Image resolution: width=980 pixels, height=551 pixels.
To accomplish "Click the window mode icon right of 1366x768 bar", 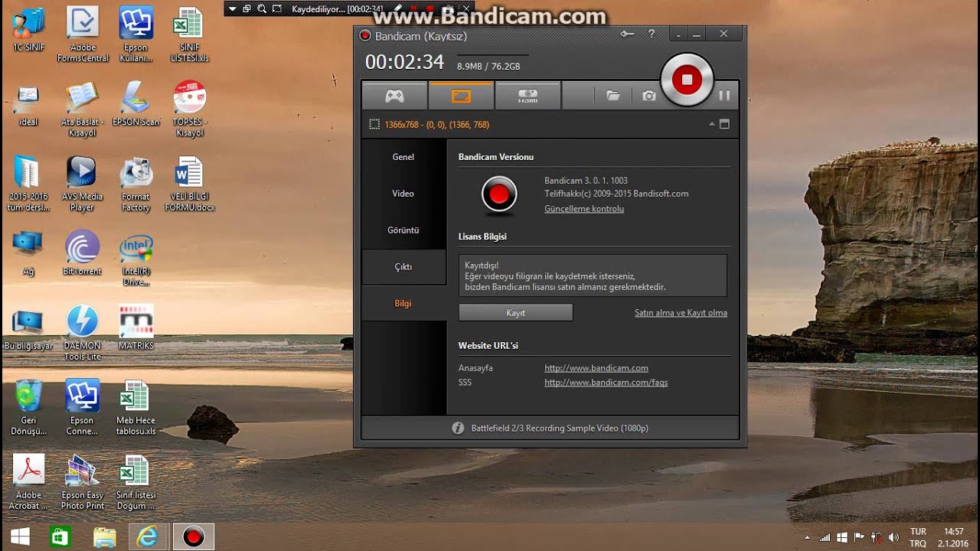I will coord(724,124).
